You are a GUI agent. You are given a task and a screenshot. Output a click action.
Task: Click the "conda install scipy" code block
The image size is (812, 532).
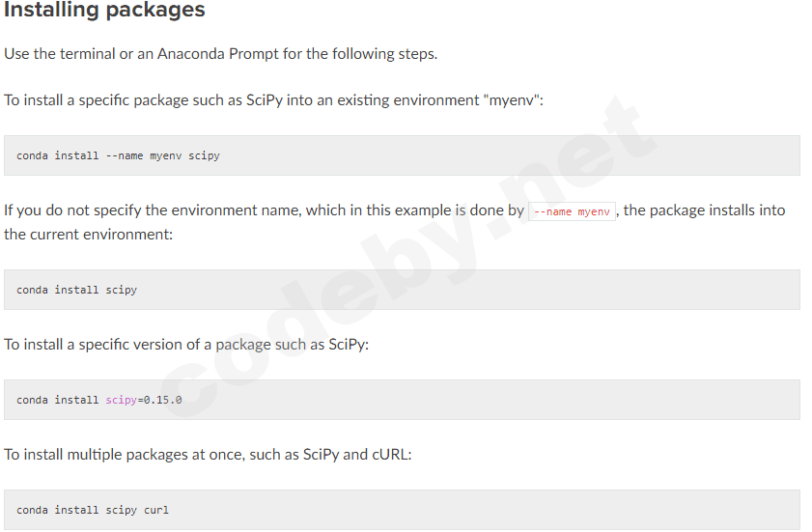pos(402,290)
